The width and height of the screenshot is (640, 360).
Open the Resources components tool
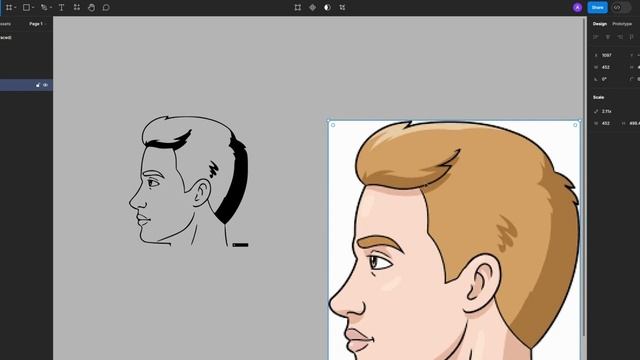pos(77,7)
